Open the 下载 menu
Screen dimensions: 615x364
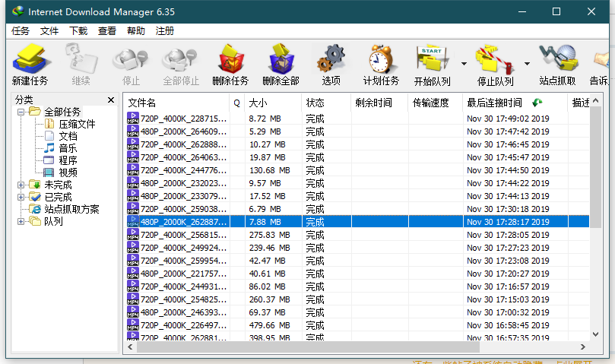pos(78,31)
